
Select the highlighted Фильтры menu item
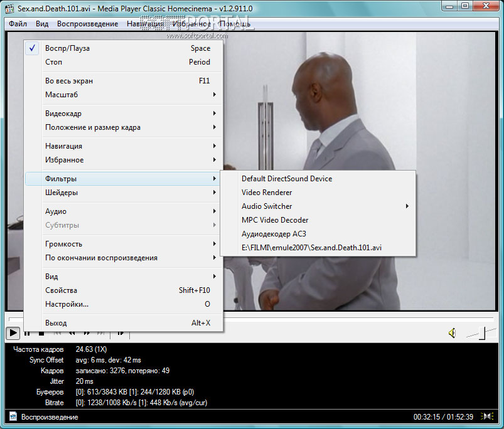pos(123,179)
